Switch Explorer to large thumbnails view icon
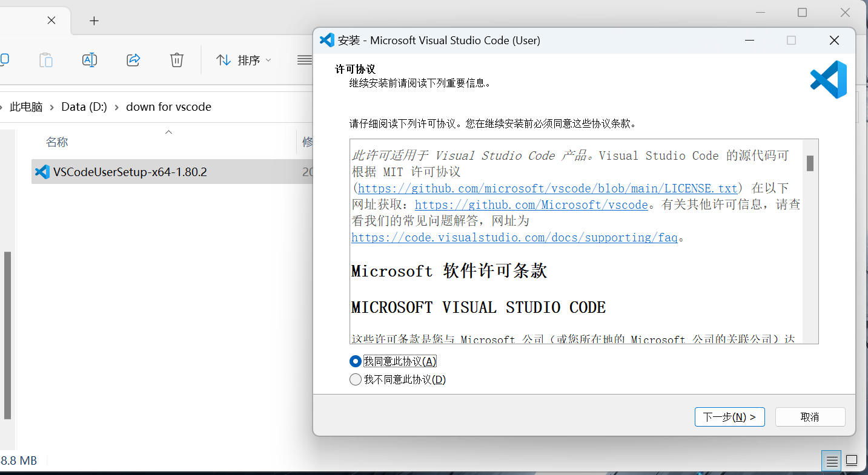Image resolution: width=868 pixels, height=475 pixels. (852, 460)
